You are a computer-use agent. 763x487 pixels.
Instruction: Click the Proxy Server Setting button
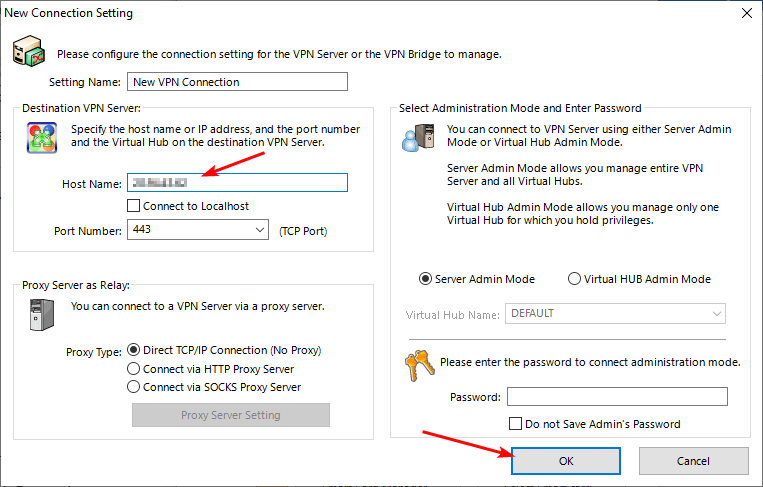coord(231,415)
